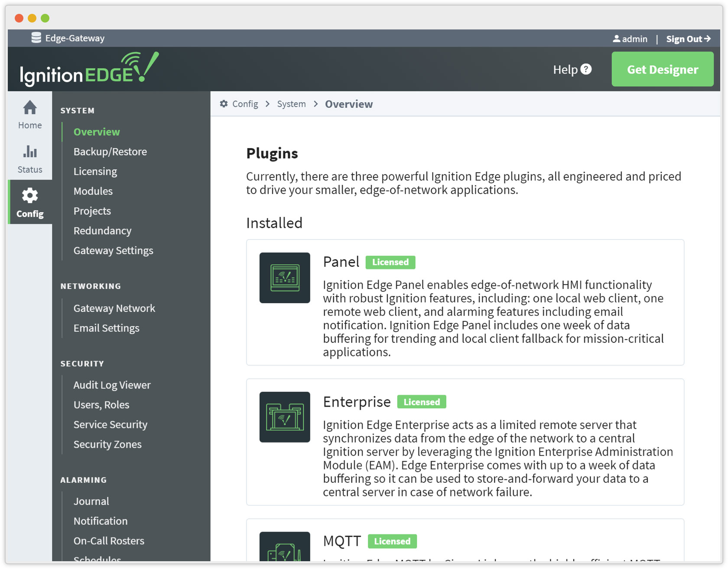Open the Help link

click(572, 69)
